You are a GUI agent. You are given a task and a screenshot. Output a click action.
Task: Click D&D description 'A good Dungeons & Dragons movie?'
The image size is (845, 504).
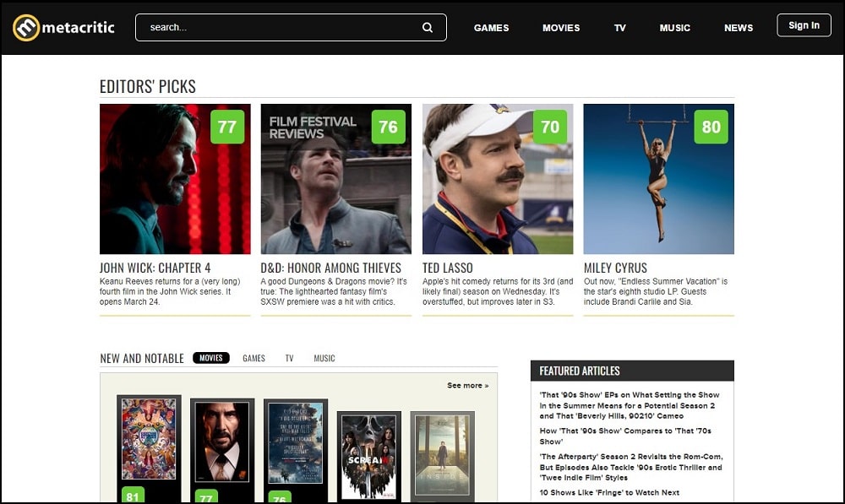click(x=334, y=291)
